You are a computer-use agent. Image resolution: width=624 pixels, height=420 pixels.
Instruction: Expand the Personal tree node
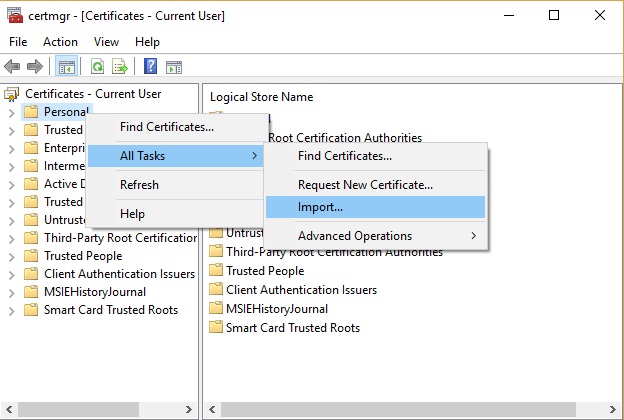tap(11, 112)
